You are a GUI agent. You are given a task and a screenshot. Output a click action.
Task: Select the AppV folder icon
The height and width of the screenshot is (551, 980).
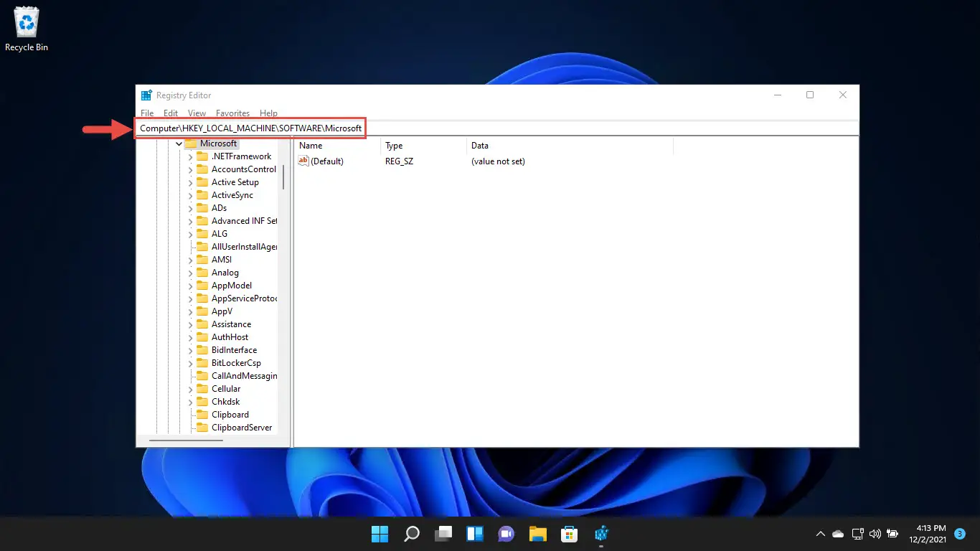[202, 311]
